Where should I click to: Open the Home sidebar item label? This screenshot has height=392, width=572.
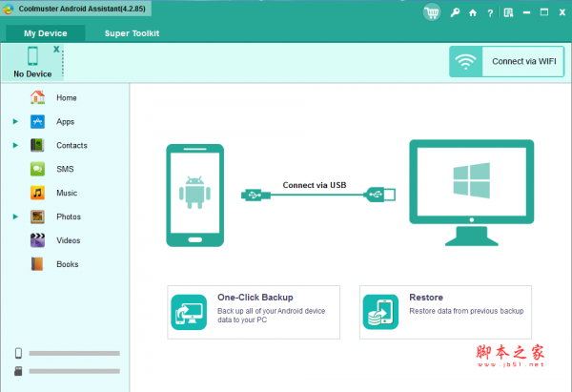(x=67, y=98)
